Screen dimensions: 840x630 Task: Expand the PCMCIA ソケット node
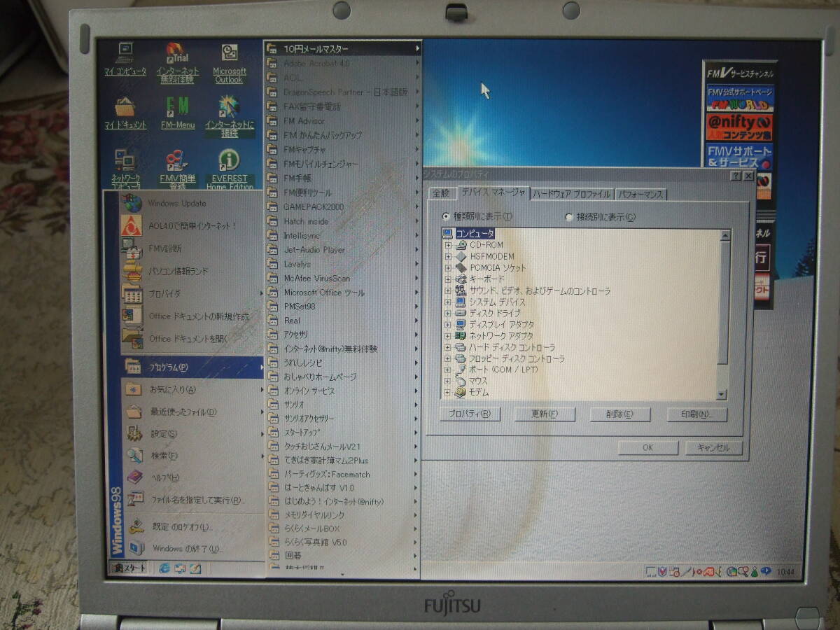pyautogui.click(x=448, y=268)
